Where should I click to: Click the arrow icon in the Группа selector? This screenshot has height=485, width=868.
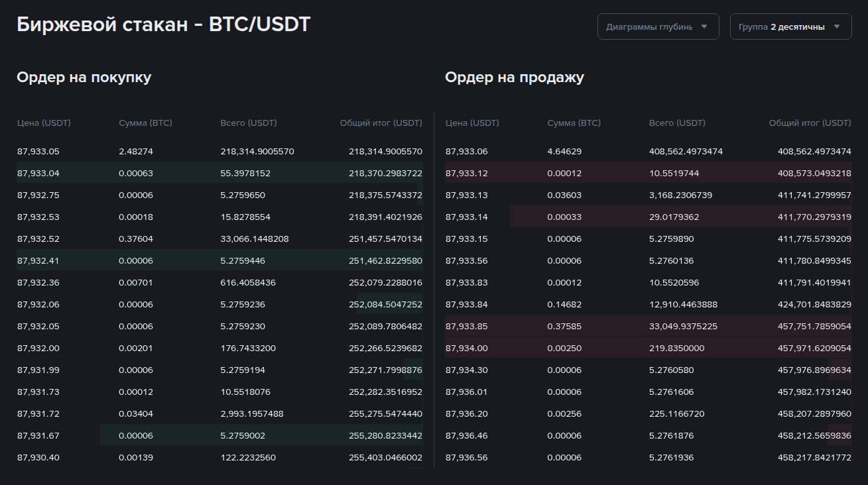837,27
